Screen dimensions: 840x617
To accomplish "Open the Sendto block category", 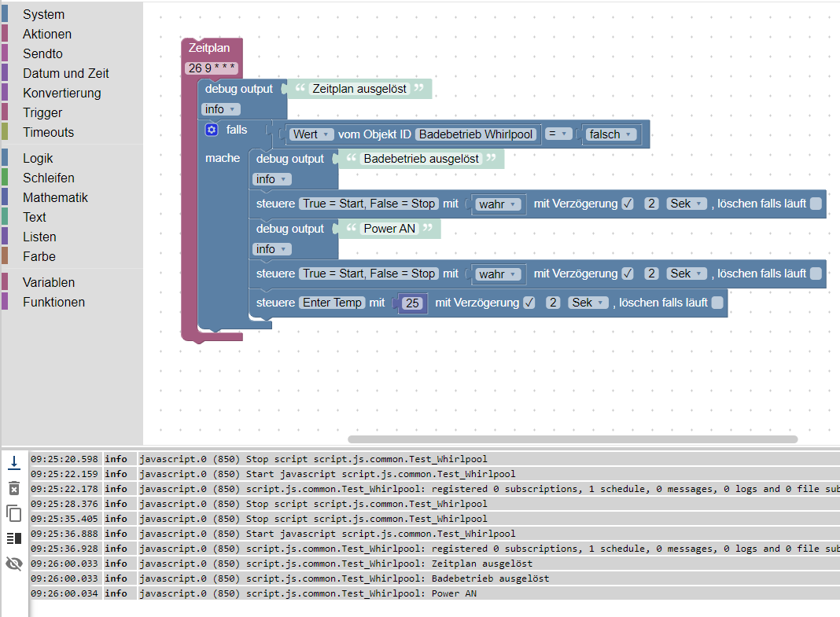I will point(42,54).
